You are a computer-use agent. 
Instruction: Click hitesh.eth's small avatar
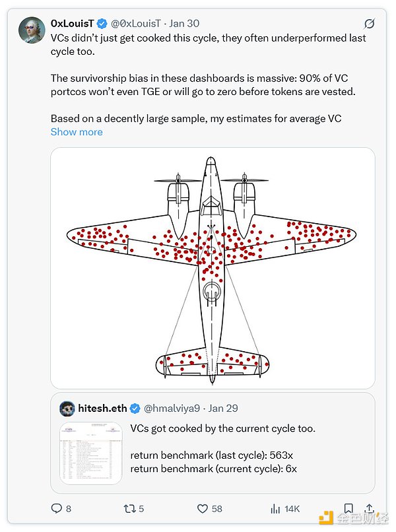67,409
